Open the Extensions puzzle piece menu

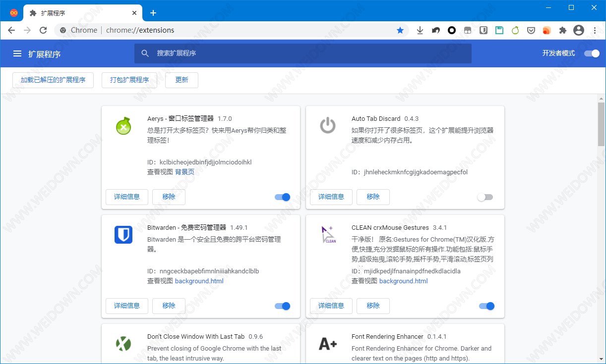(562, 30)
